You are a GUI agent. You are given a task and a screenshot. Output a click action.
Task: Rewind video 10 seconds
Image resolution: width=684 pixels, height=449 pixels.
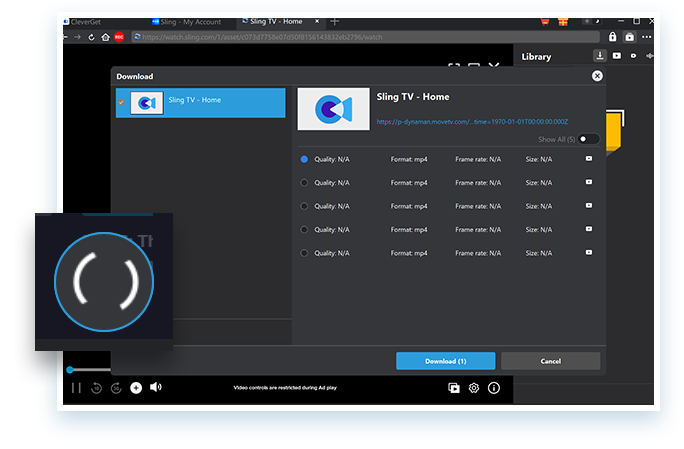point(96,387)
